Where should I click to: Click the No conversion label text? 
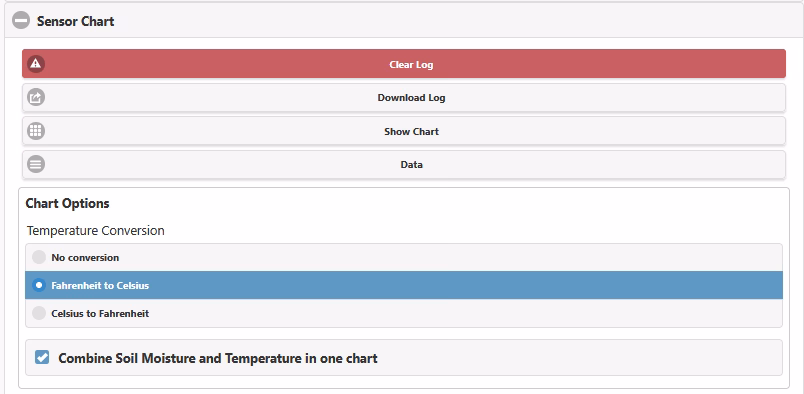pos(85,258)
